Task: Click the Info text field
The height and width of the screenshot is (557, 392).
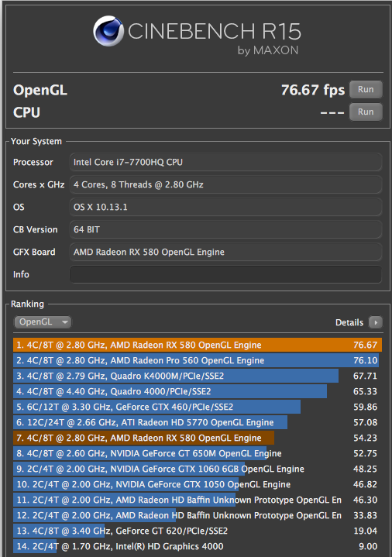Action: tap(225, 274)
